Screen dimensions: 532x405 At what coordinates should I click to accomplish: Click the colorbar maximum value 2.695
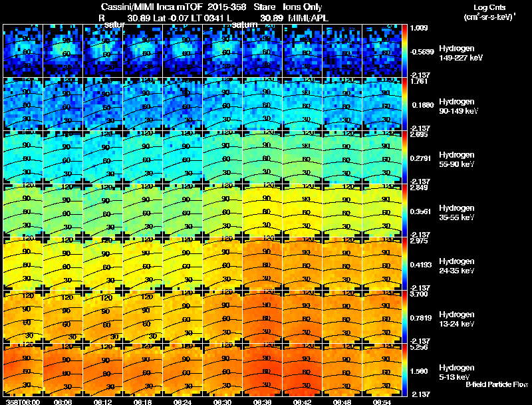click(x=419, y=134)
